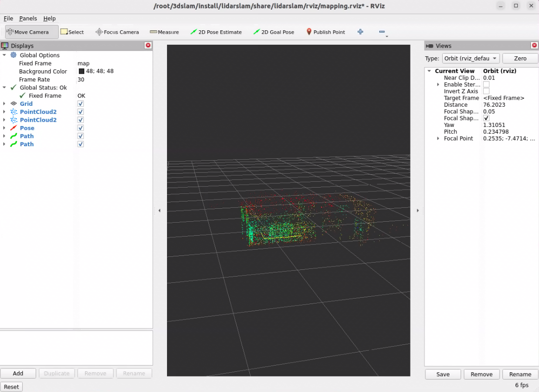Image resolution: width=539 pixels, height=392 pixels.
Task: Pick the Measure tool
Action: click(164, 32)
